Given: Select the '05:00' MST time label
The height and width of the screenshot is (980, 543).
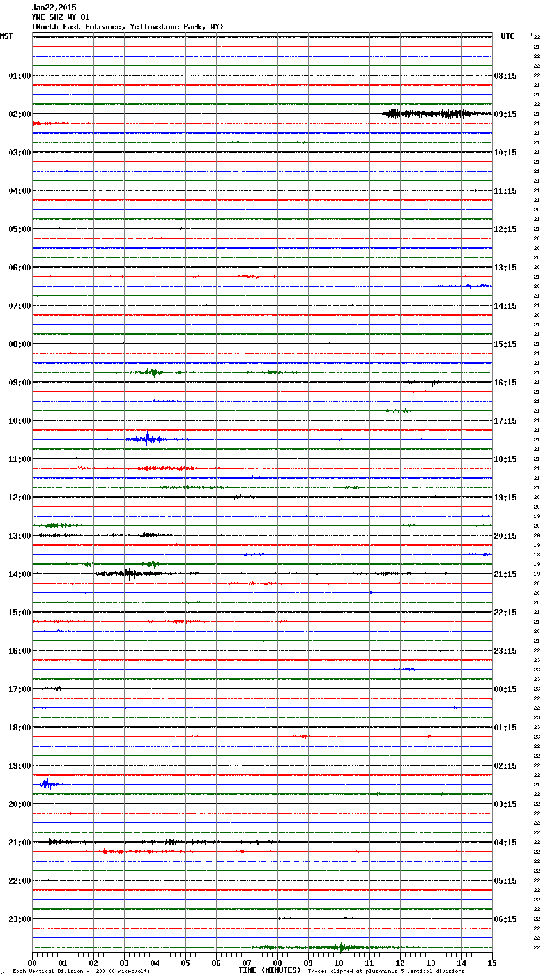Looking at the screenshot, I should (x=20, y=229).
